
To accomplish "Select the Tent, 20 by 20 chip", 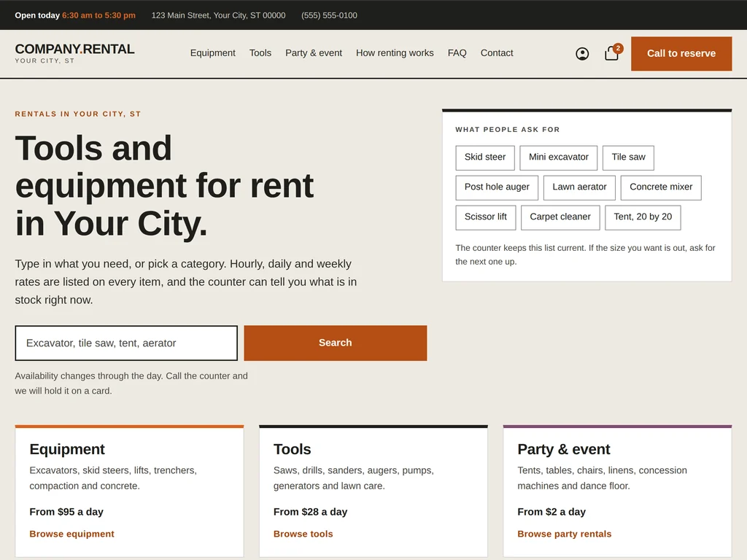I will [643, 217].
